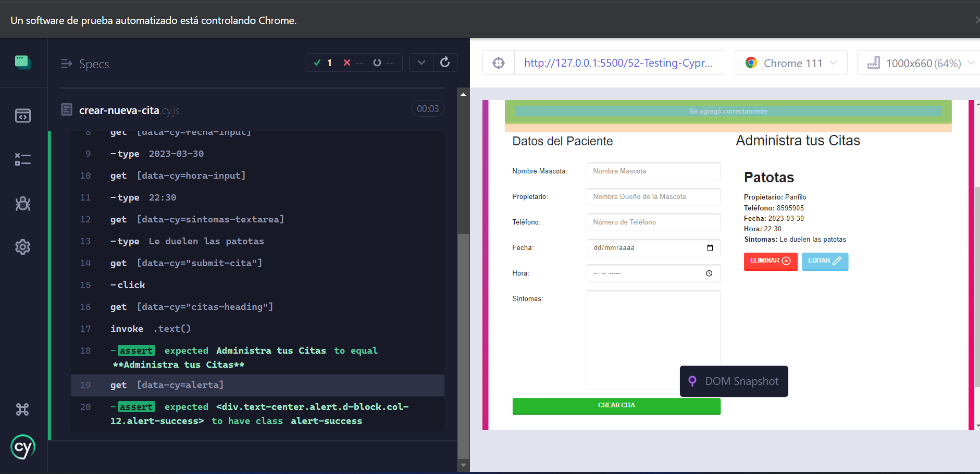Click the ELIMINAR button for Patotas
980x474 pixels.
tap(770, 261)
